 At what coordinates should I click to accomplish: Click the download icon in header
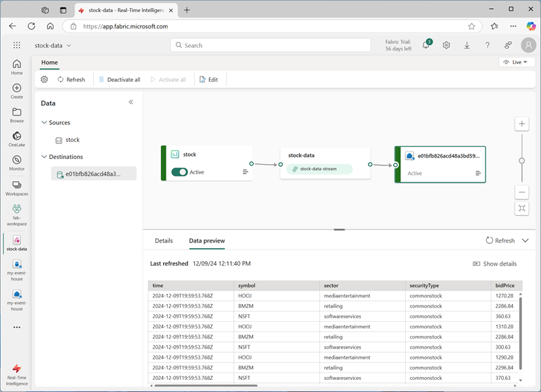(x=467, y=45)
